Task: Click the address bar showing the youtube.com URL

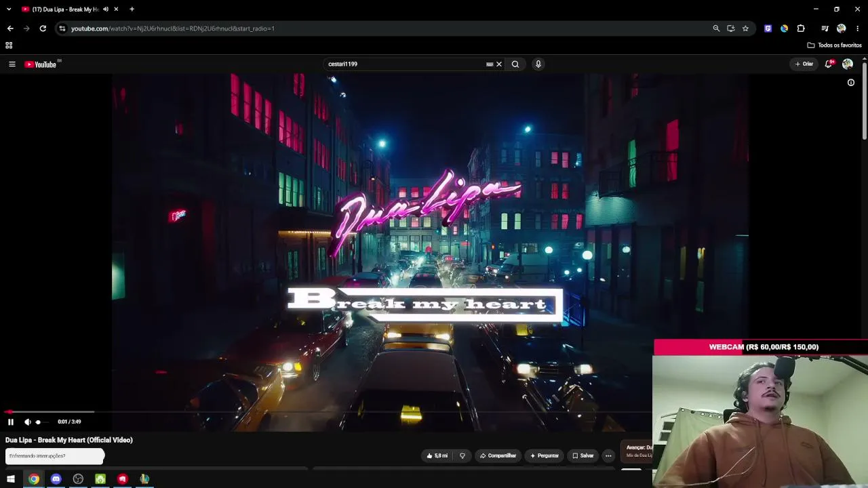Action: [387, 28]
